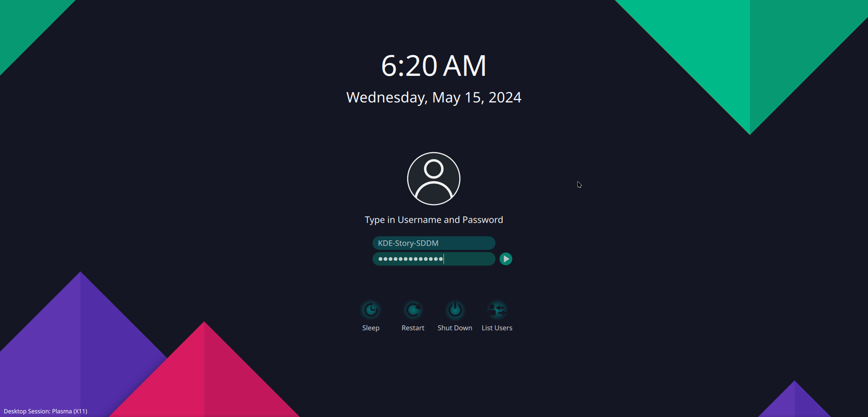
Task: Focus the password field with dots
Action: point(434,259)
